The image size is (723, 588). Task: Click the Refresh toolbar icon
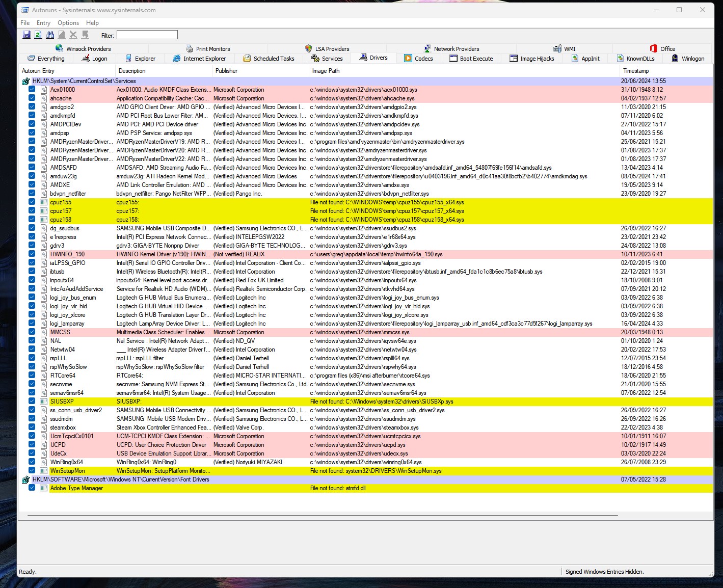(38, 35)
